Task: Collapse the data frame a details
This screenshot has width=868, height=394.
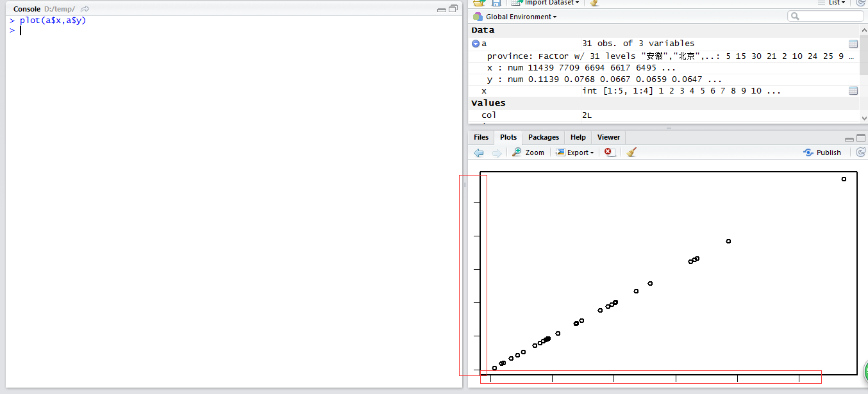Action: (x=476, y=44)
